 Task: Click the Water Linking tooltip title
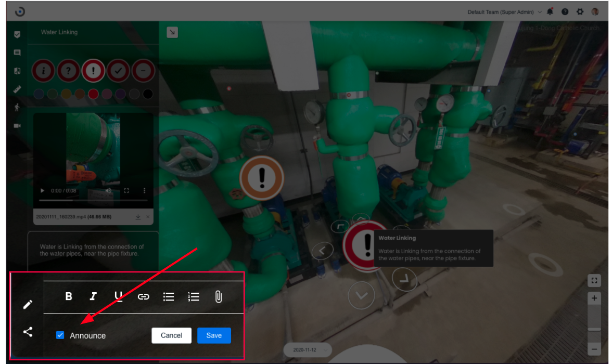397,238
